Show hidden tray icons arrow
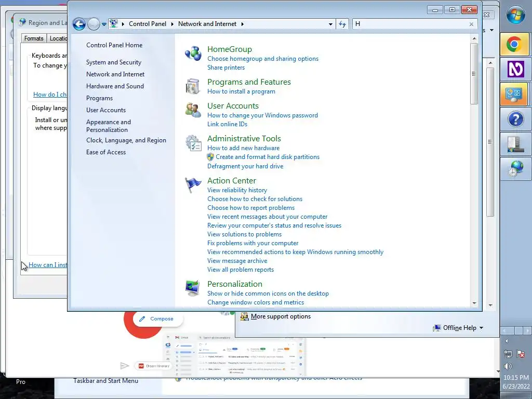Screen dimensions: 532x399 coord(507,341)
